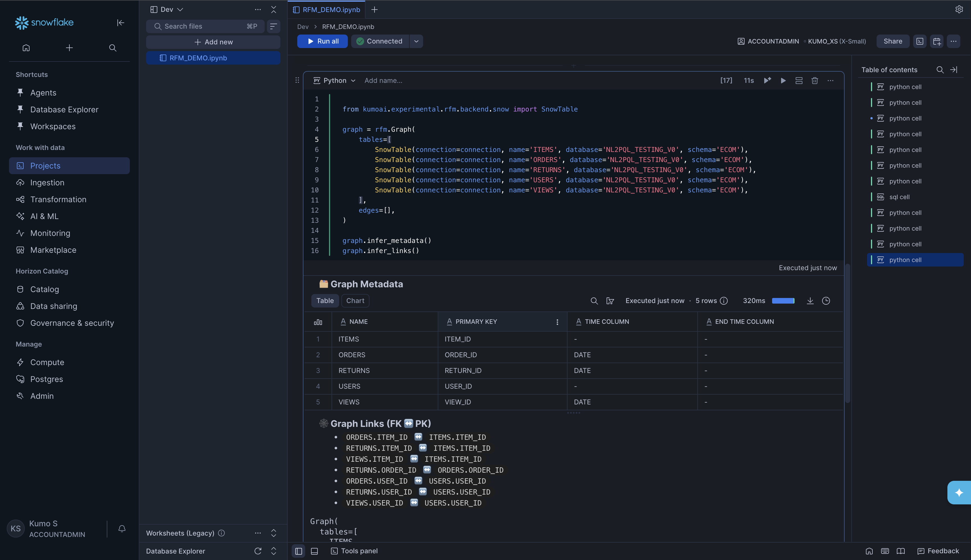971x560 pixels.
Task: Download the Graph Metadata results
Action: pyautogui.click(x=810, y=301)
